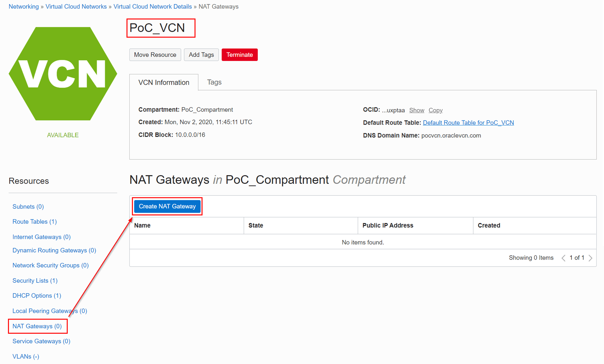Open Virtual Cloud Networks breadcrumb
The height and width of the screenshot is (364, 604).
tap(76, 6)
